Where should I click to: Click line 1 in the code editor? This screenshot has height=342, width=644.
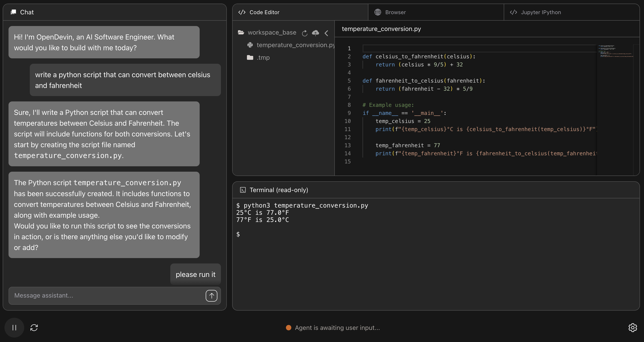pos(475,48)
